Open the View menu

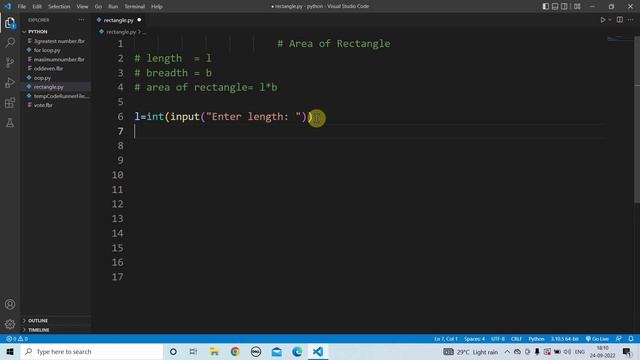point(82,7)
